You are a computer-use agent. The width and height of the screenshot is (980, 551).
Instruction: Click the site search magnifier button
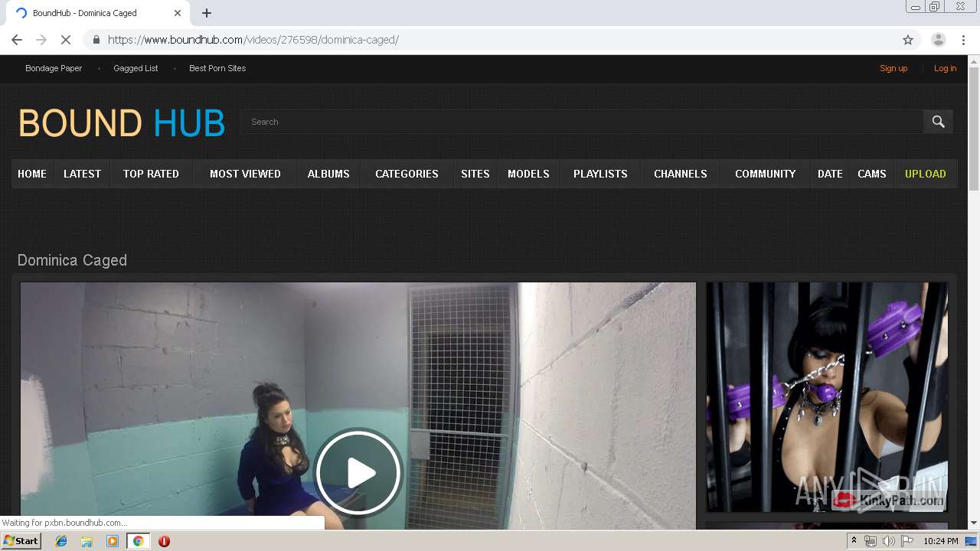click(938, 122)
